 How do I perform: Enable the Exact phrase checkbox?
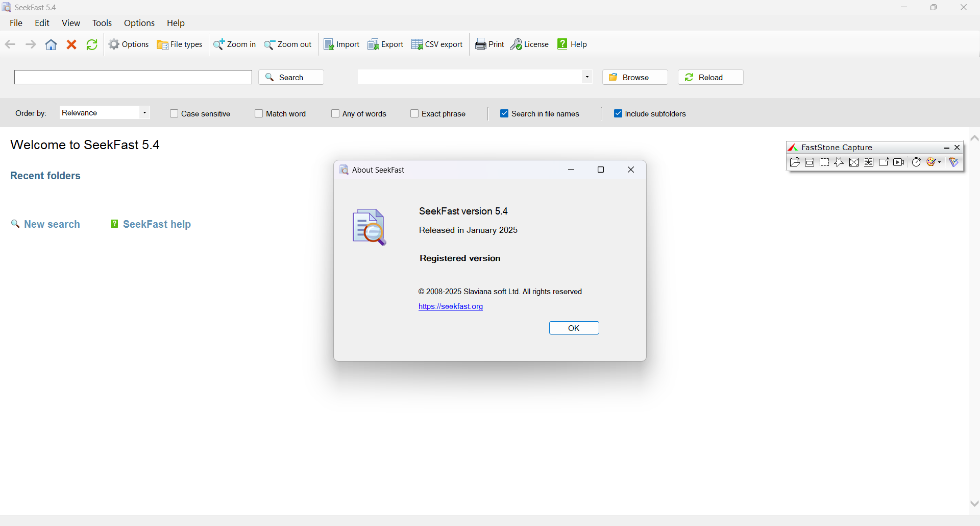pyautogui.click(x=414, y=113)
